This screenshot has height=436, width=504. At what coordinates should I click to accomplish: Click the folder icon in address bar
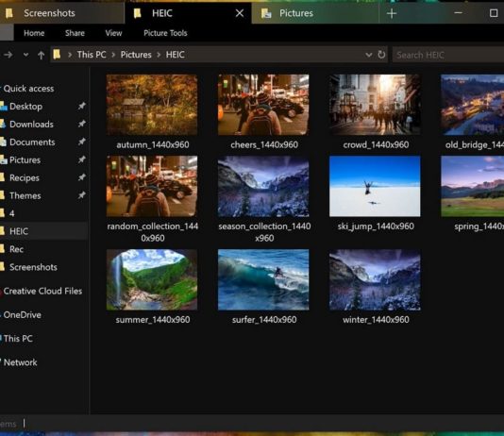tap(57, 55)
